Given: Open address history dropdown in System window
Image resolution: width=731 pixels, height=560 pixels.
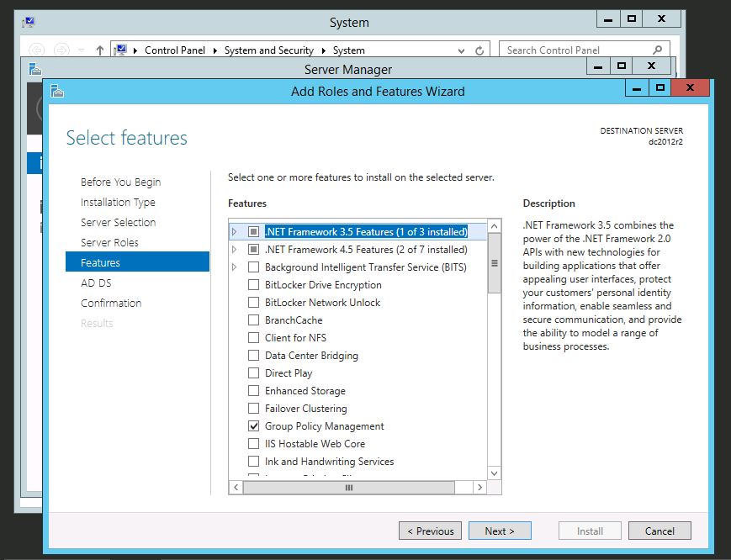Looking at the screenshot, I should point(461,50).
